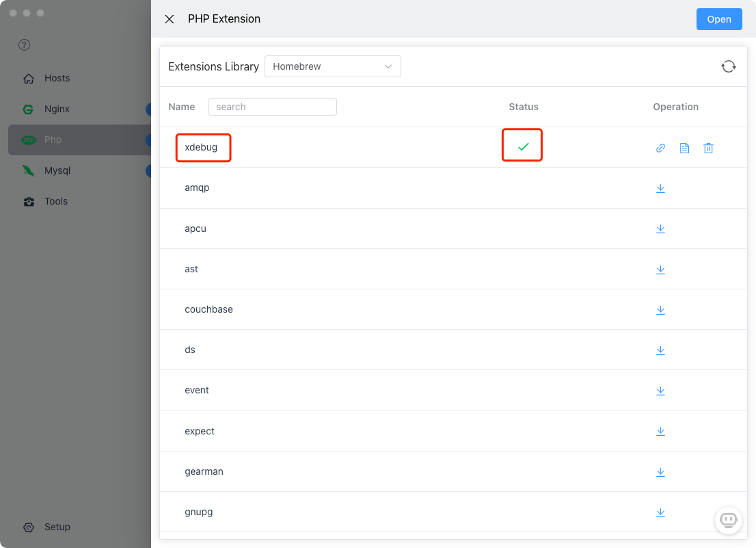This screenshot has height=548, width=756.
Task: Click the amqp extension name
Action: [x=197, y=188]
